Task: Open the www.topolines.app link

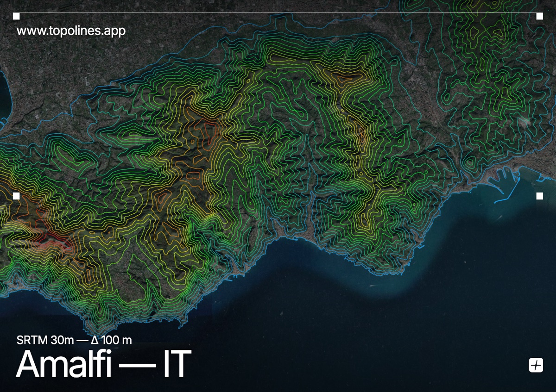Action: (x=71, y=31)
